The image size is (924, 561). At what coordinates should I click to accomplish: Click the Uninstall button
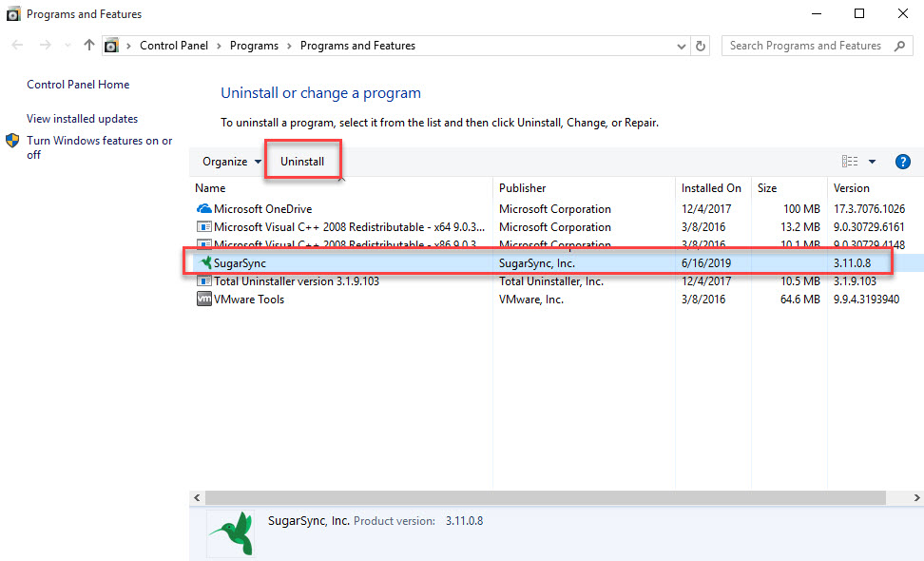(302, 162)
